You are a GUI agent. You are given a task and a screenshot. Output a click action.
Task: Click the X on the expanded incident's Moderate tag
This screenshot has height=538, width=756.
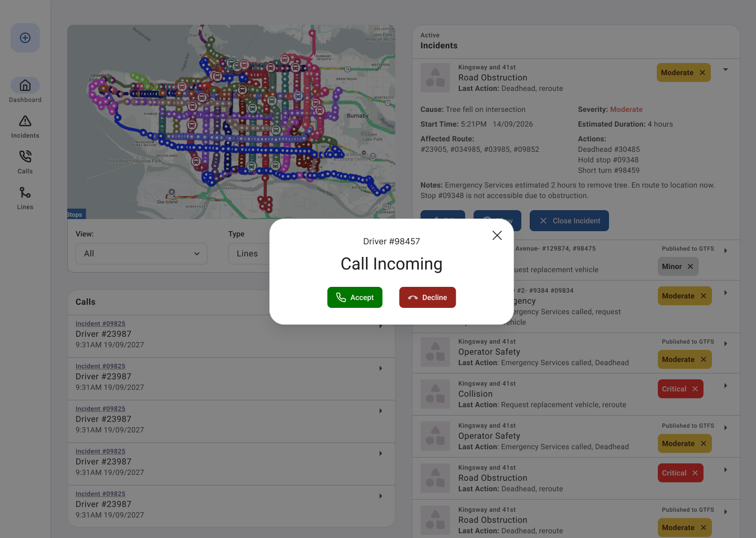(702, 73)
